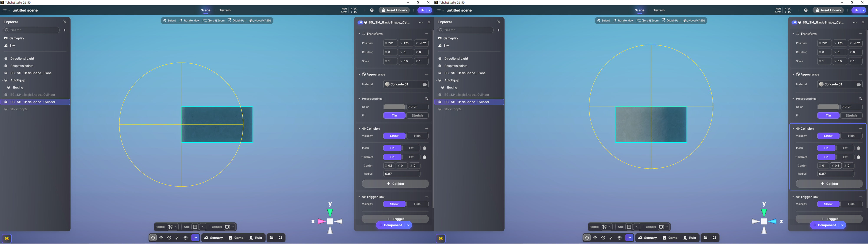
Task: Click the folder icon in left window's bottom bar
Action: [x=272, y=238]
